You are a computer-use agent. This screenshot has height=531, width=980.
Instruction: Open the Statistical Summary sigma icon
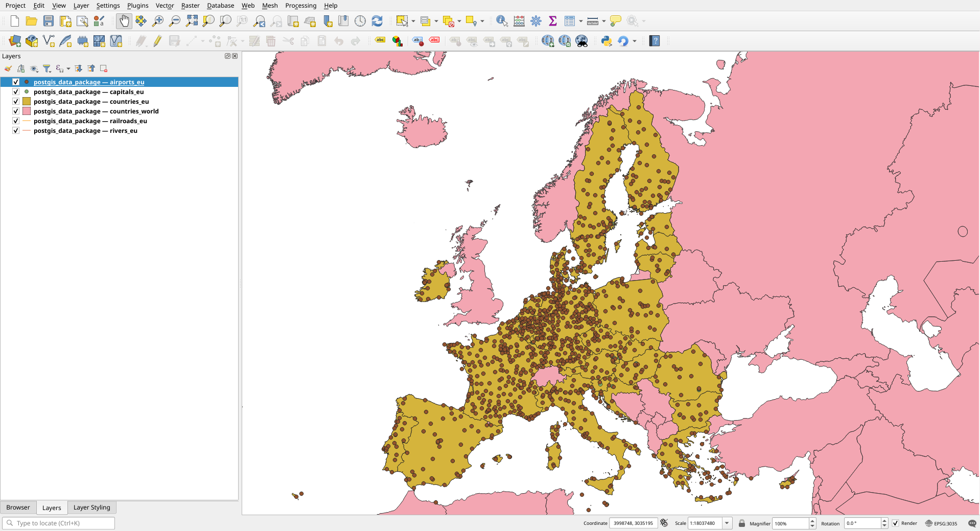click(x=552, y=21)
